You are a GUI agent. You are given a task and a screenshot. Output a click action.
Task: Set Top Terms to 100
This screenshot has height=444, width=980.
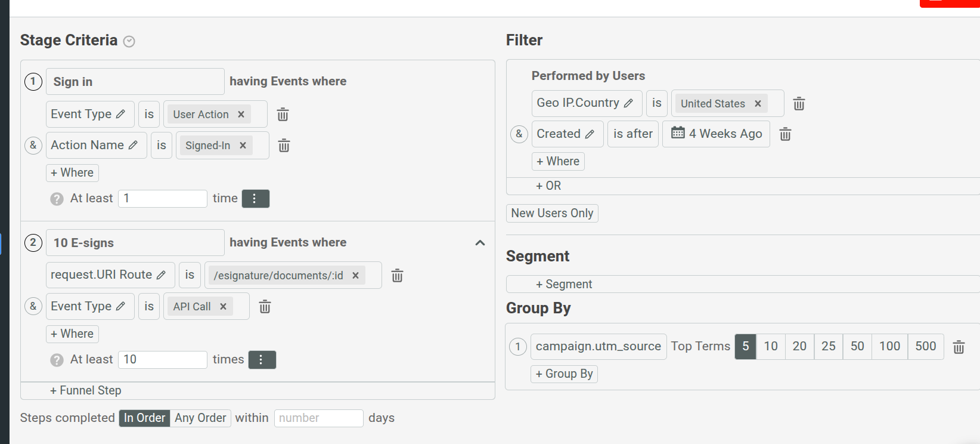point(890,347)
